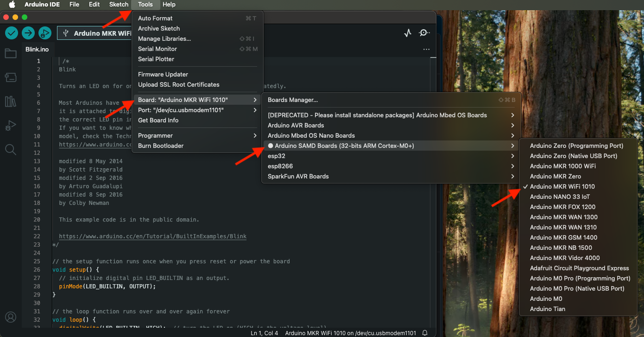
Task: Open the Serial Plotter icon in toolbar
Action: [x=408, y=33]
